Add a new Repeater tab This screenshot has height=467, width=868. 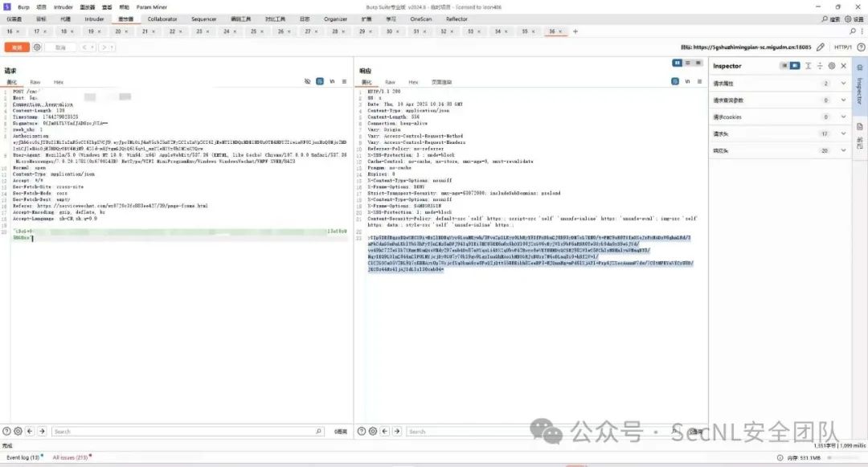pos(575,31)
